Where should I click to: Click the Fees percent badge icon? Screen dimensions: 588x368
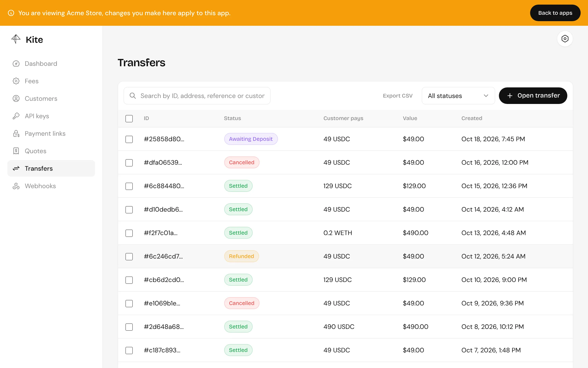tap(16, 81)
